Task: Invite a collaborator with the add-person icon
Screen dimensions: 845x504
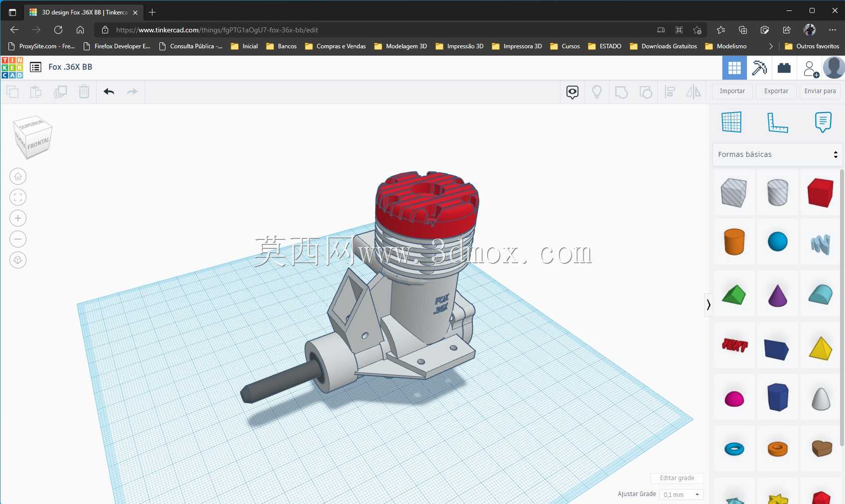Action: pyautogui.click(x=811, y=68)
